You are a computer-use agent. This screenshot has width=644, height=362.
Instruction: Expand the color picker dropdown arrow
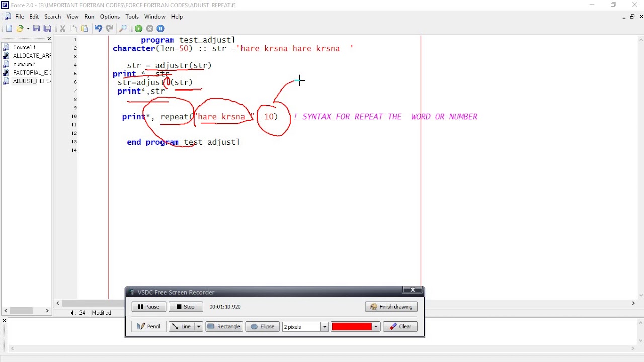pos(376,327)
